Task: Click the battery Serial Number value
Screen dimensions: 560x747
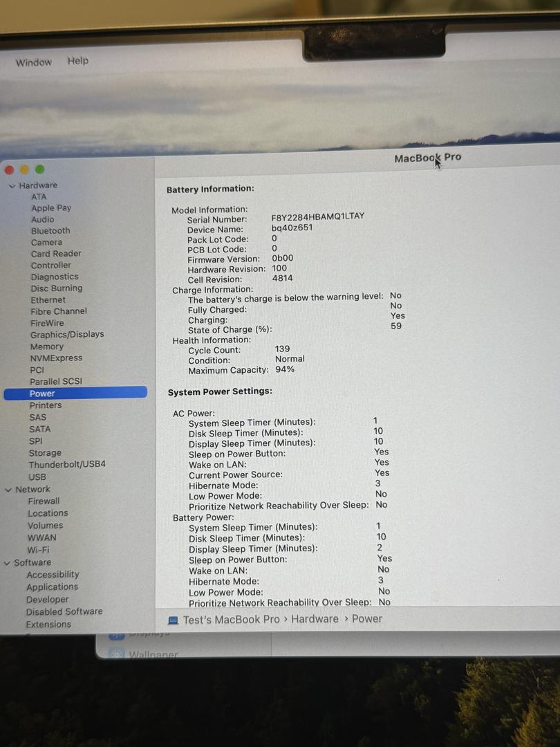Action: pyautogui.click(x=317, y=216)
